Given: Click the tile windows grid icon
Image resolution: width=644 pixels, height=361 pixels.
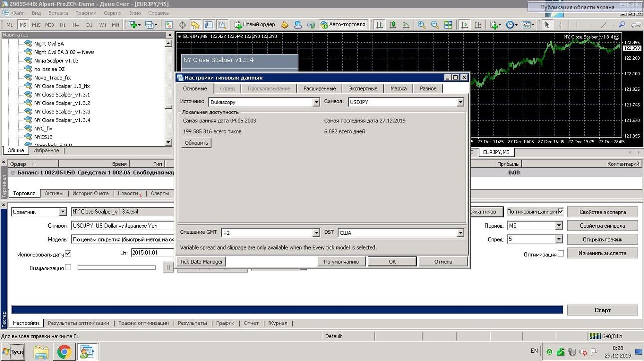Looking at the screenshot, I should point(448,24).
